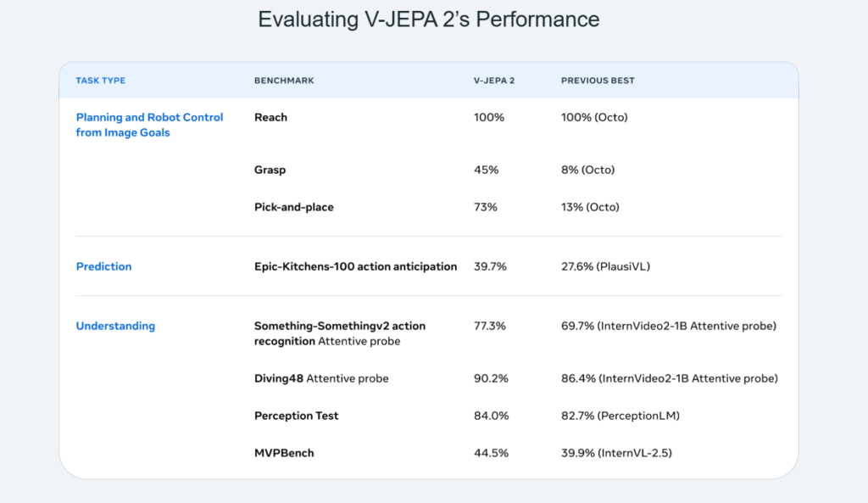868x503 pixels.
Task: Select the 39.7% V-JEPA 2 score
Action: tap(490, 266)
